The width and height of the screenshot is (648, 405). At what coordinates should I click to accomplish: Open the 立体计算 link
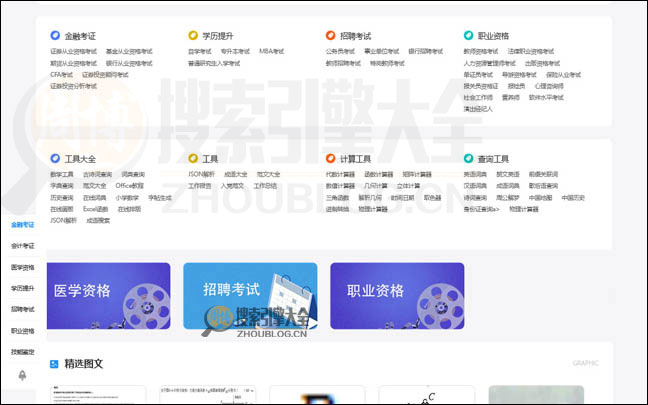(408, 186)
